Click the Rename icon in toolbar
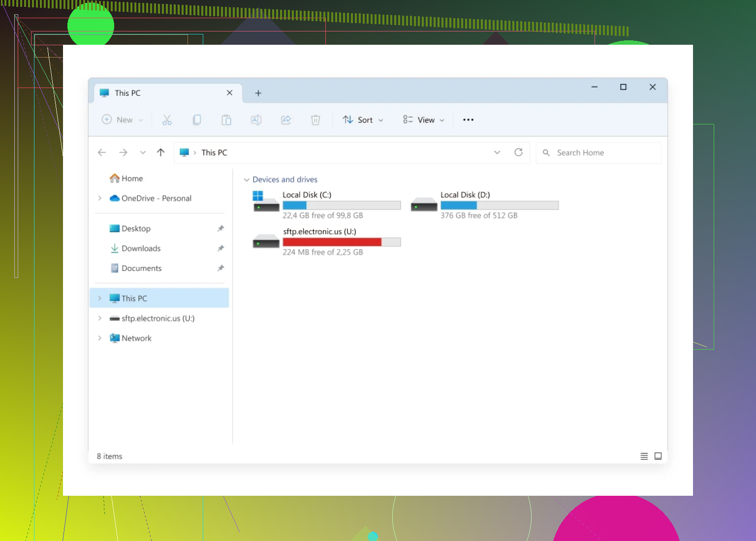This screenshot has width=756, height=541. (x=256, y=120)
